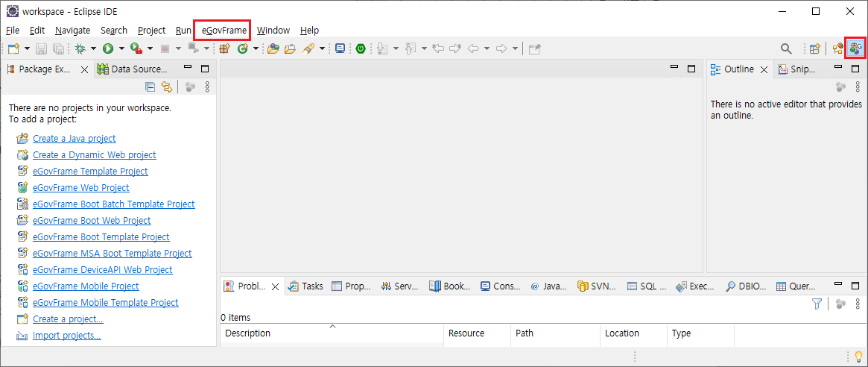This screenshot has width=868, height=367.
Task: Open Package Explorer view menu three dots
Action: coord(207,87)
